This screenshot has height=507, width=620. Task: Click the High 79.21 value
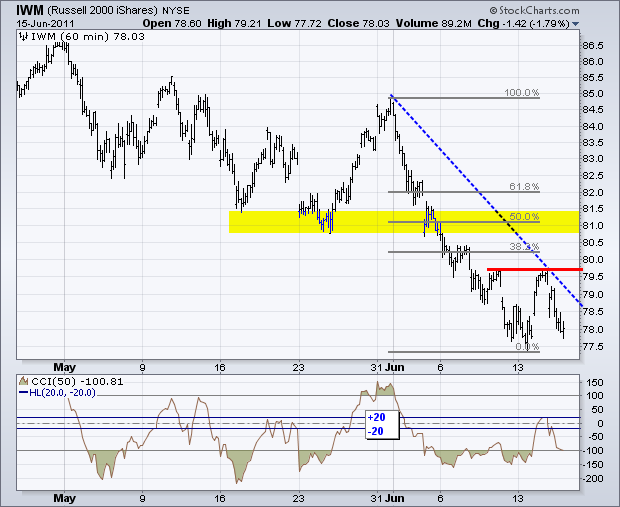[234, 23]
